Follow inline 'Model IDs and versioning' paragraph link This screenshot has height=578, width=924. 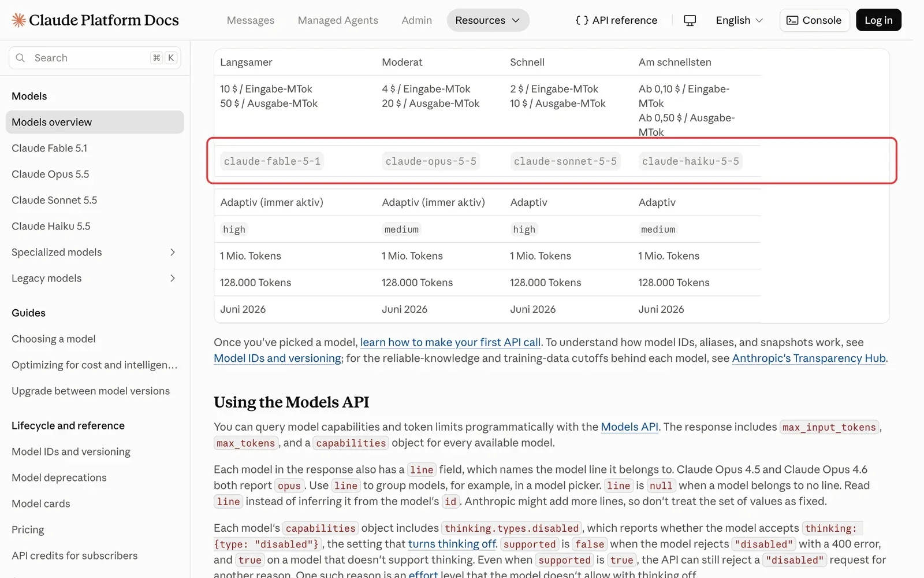tap(277, 358)
